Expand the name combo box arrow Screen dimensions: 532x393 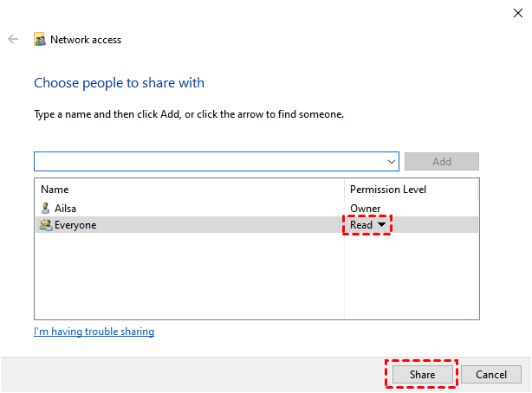[392, 162]
